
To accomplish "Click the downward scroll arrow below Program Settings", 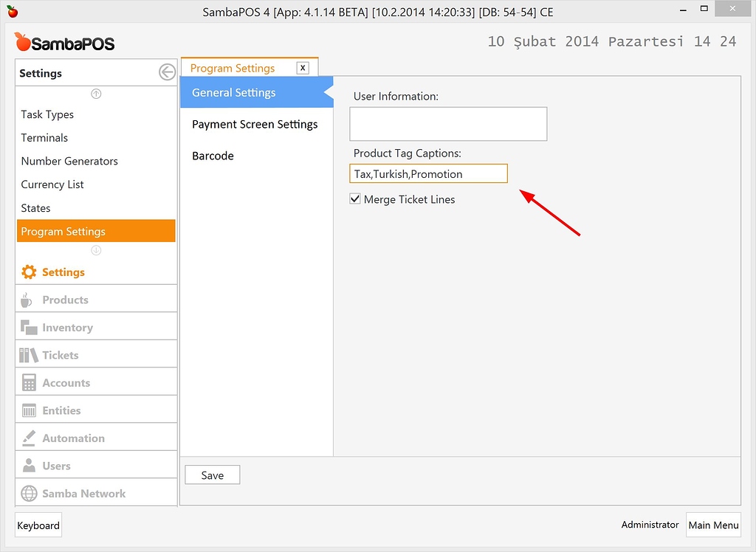I will 95,250.
